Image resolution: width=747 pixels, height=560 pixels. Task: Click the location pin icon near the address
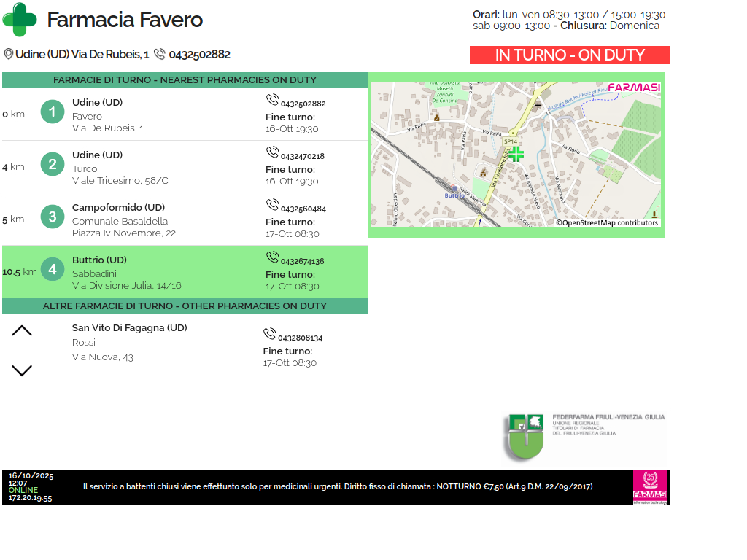(9, 55)
